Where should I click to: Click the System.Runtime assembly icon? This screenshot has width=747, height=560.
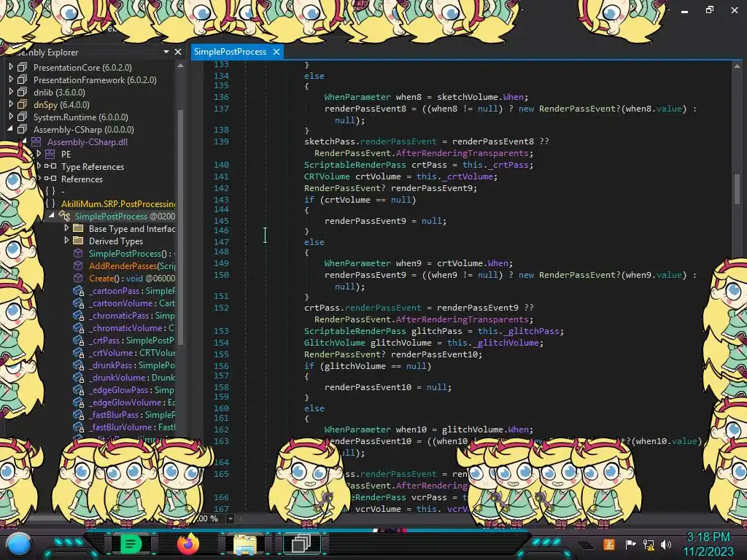23,117
